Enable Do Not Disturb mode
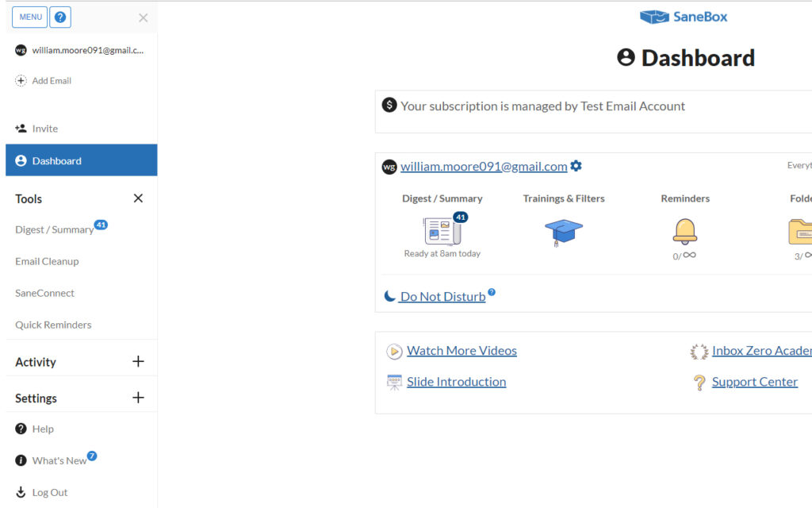812x508 pixels. tap(440, 296)
